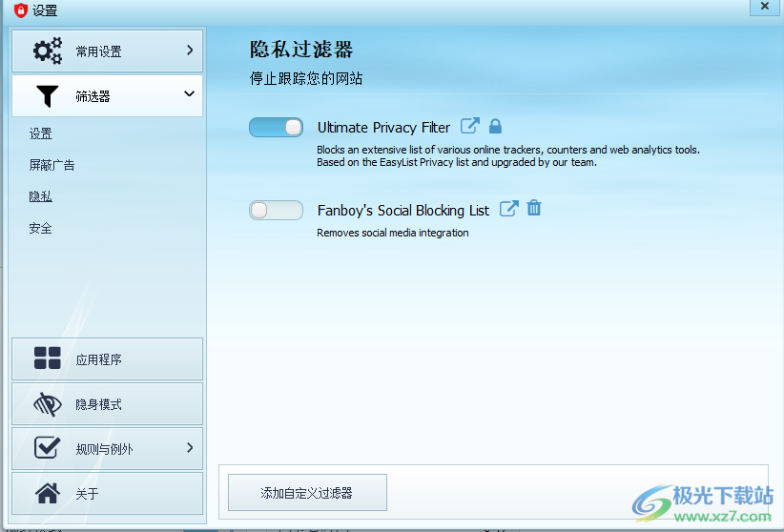Click the crossed-eye stealth mode icon
Viewport: 784px width, 532px height.
click(48, 404)
